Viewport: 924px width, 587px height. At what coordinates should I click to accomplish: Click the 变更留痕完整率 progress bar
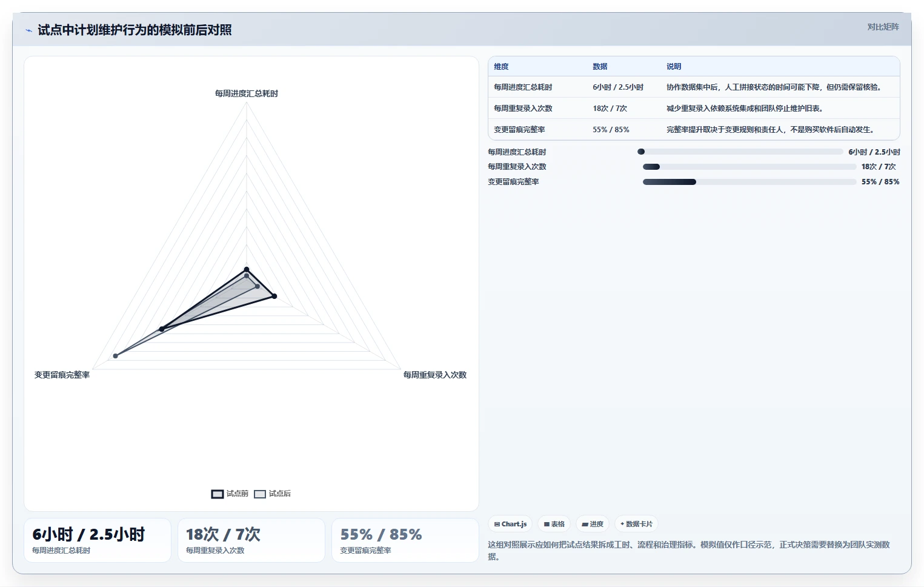(x=750, y=182)
